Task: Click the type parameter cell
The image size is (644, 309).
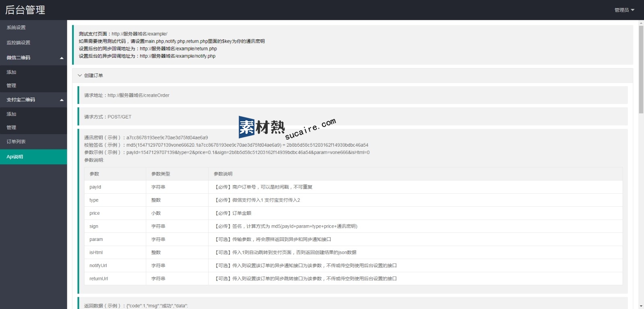Action: point(115,200)
